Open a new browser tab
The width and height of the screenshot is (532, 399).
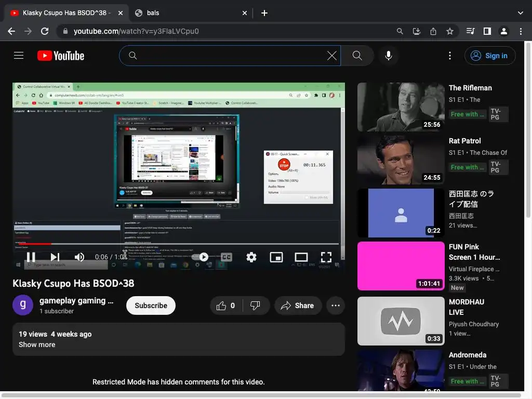pyautogui.click(x=264, y=13)
